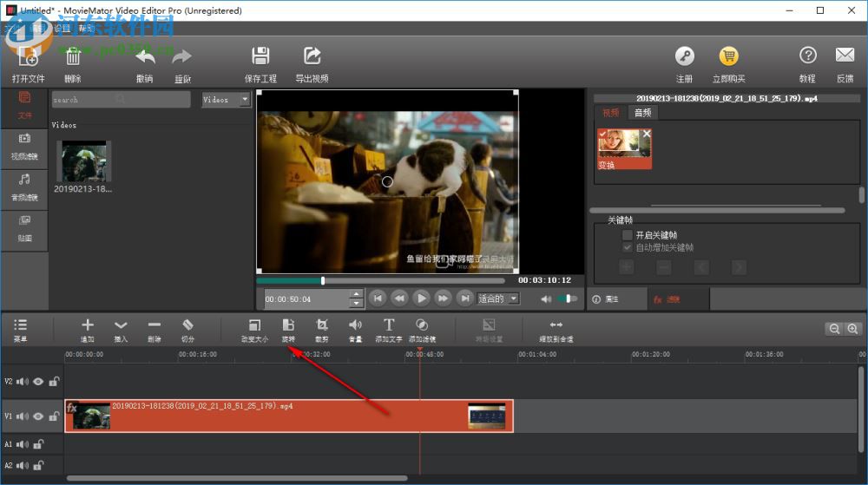Lock track V1 padlock
This screenshot has width=868, height=485.
(54, 416)
